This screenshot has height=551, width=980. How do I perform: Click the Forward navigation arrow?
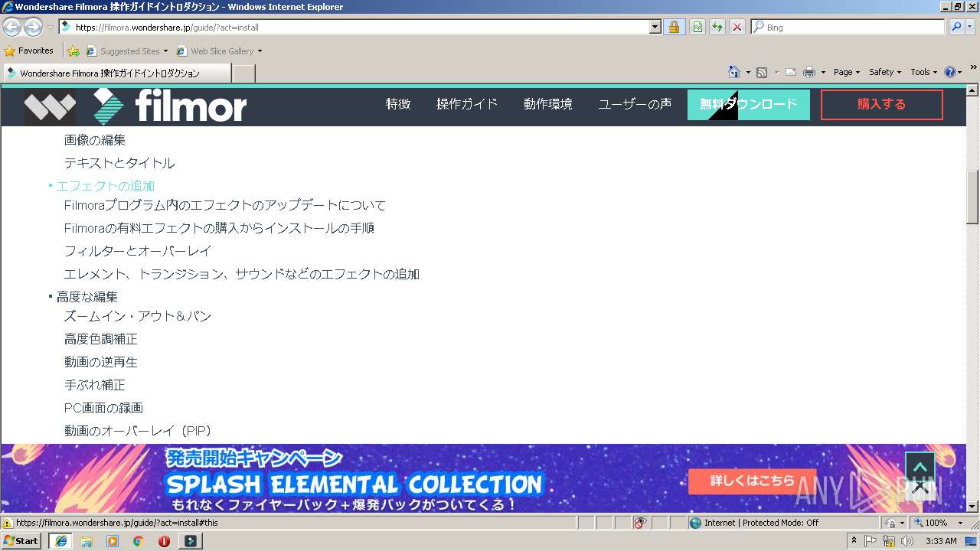[x=33, y=27]
